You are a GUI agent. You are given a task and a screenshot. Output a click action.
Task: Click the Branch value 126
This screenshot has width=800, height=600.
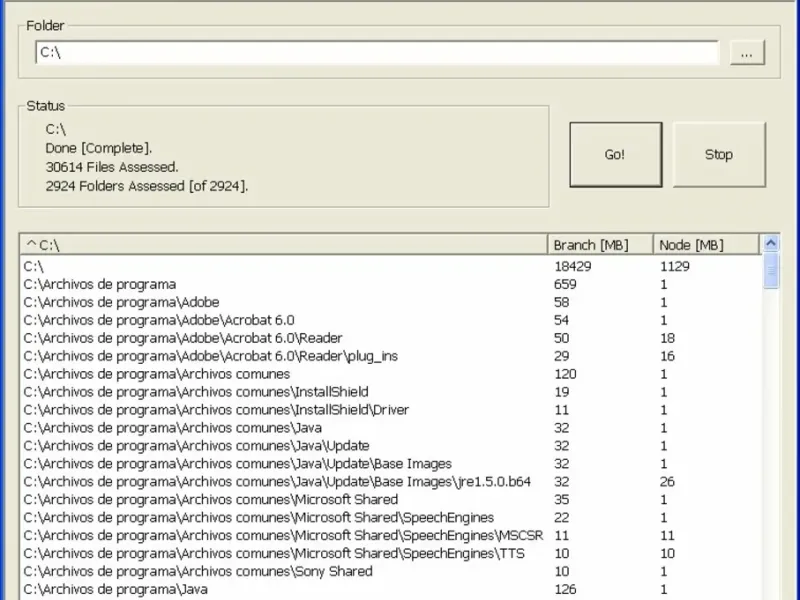click(565, 589)
